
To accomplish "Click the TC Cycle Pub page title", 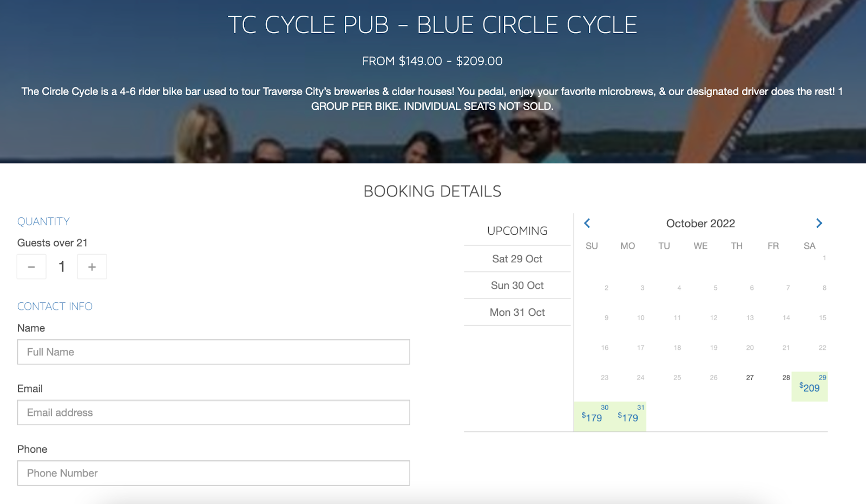I will click(432, 25).
